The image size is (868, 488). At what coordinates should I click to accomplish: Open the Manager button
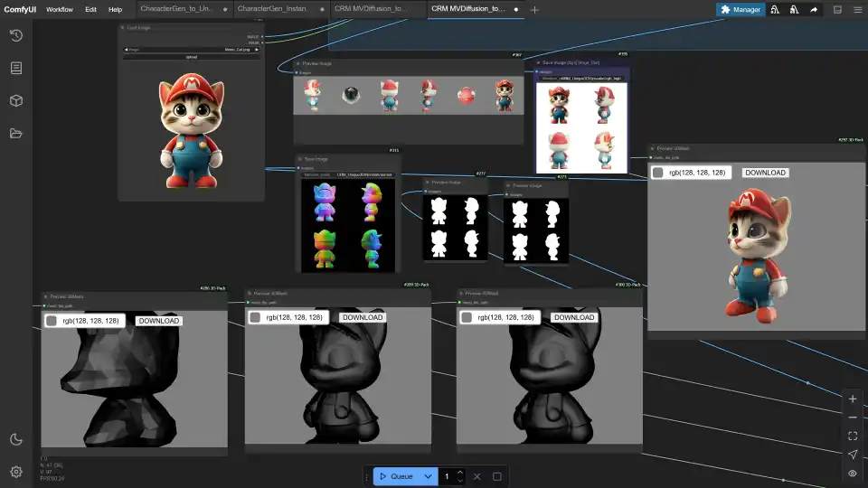[x=741, y=9]
